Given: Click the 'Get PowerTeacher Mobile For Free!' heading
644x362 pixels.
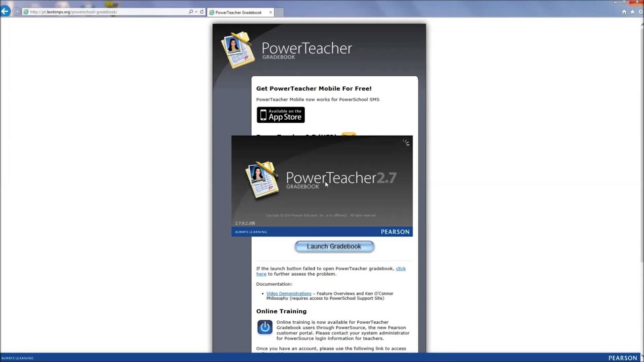Looking at the screenshot, I should coord(314,88).
